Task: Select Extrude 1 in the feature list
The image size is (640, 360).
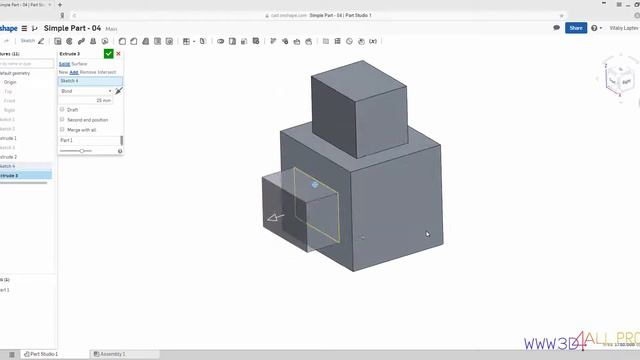Action: point(8,138)
